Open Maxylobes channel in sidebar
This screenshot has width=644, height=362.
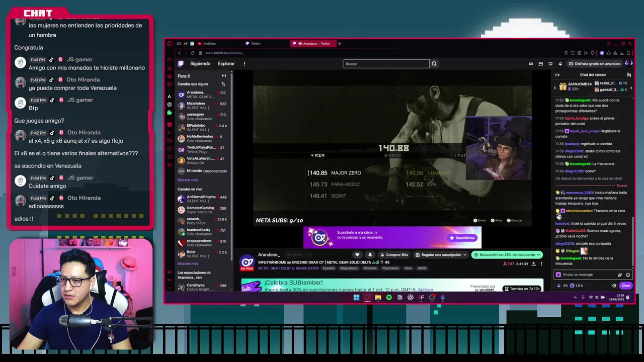point(203,106)
